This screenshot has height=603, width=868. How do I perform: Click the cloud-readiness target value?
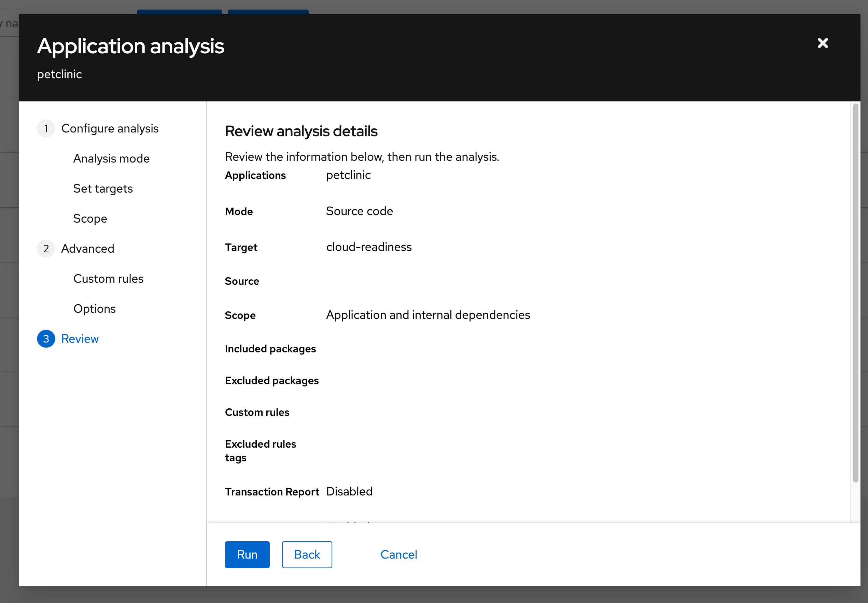click(369, 247)
